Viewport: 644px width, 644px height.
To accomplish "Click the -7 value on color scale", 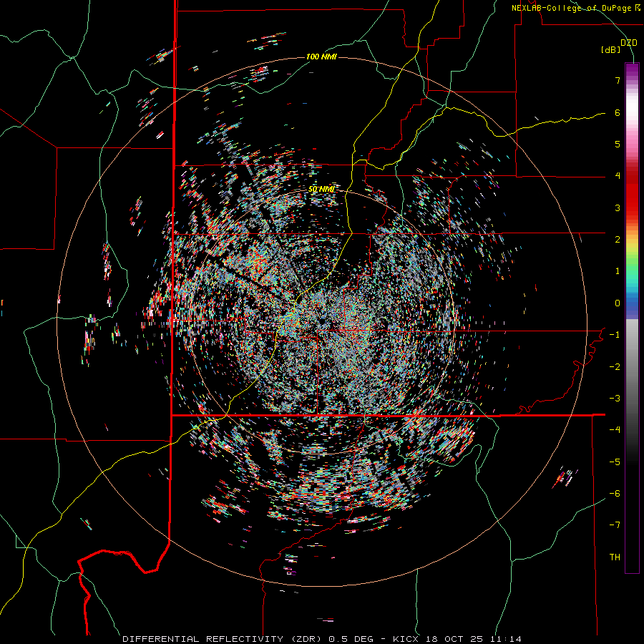I will pyautogui.click(x=615, y=525).
